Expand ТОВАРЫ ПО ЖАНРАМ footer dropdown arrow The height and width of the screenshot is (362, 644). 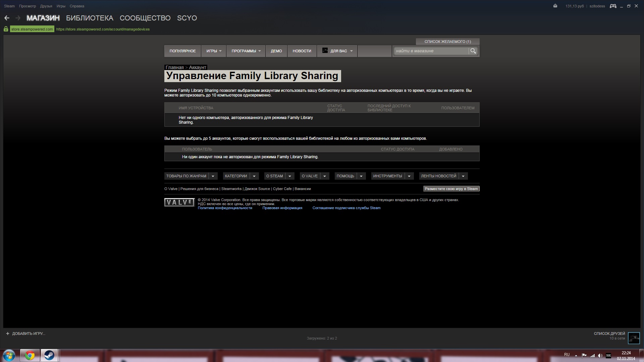pyautogui.click(x=213, y=176)
